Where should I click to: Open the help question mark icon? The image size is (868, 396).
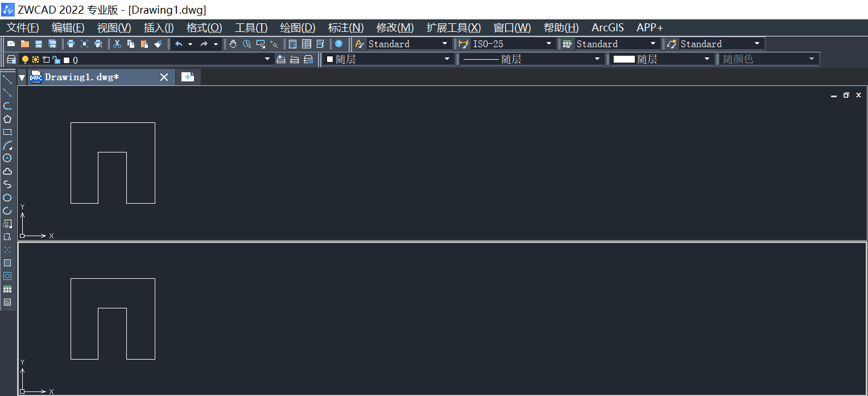coord(339,44)
